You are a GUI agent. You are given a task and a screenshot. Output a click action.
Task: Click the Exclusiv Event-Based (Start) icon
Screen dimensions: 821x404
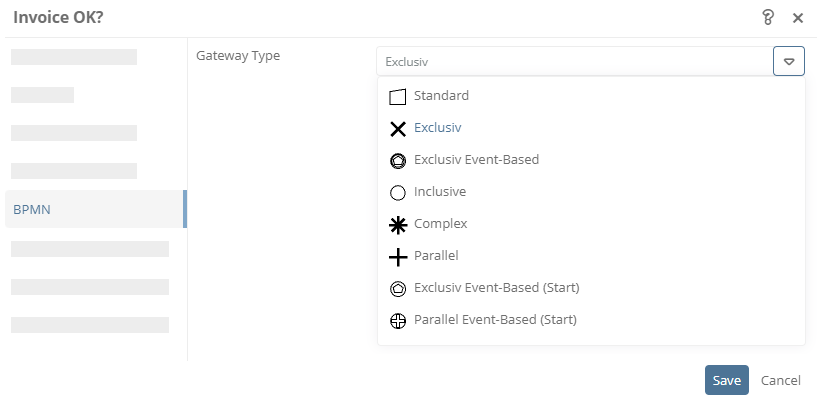coord(398,289)
